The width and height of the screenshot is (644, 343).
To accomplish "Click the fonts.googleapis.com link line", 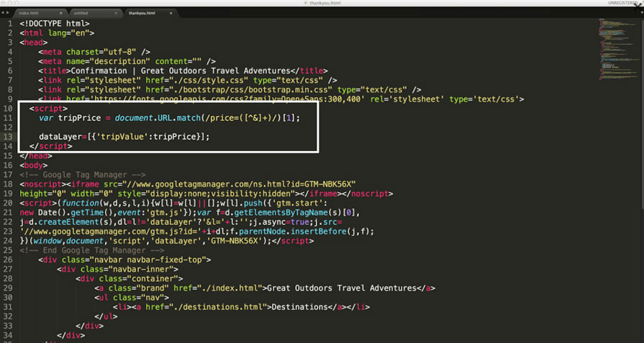I will (x=281, y=99).
